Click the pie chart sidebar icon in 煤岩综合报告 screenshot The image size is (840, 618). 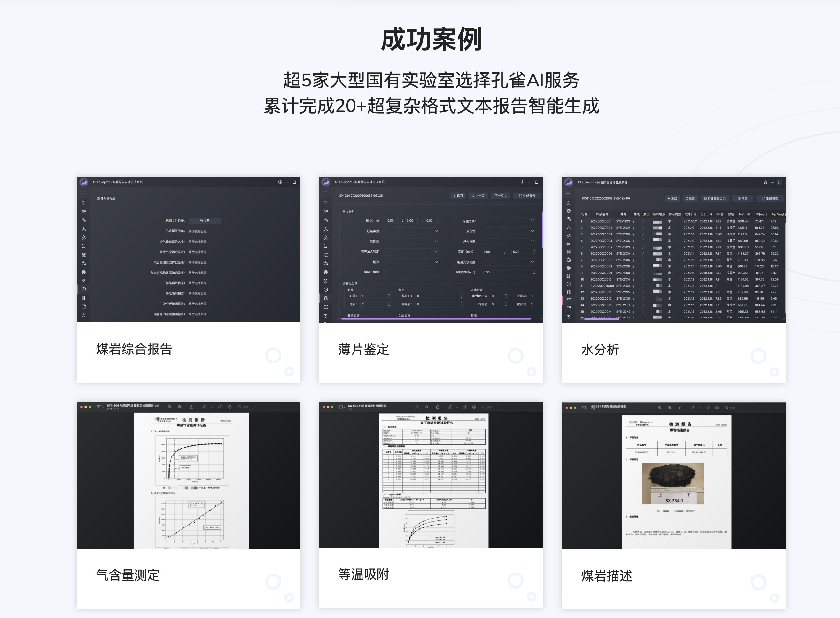click(x=83, y=289)
